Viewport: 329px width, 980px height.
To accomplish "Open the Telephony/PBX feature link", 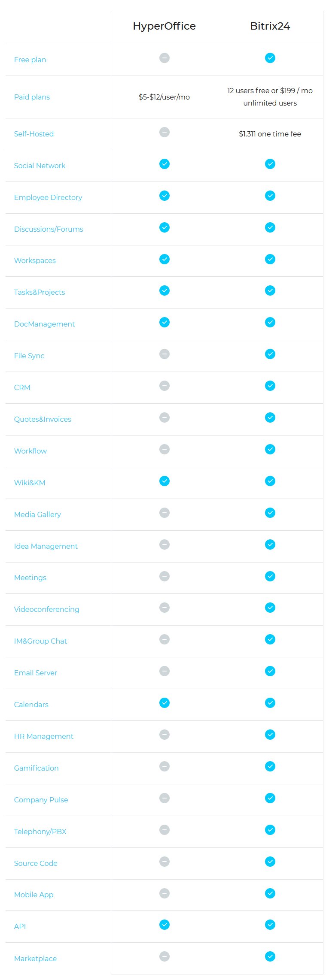I will pos(40,832).
